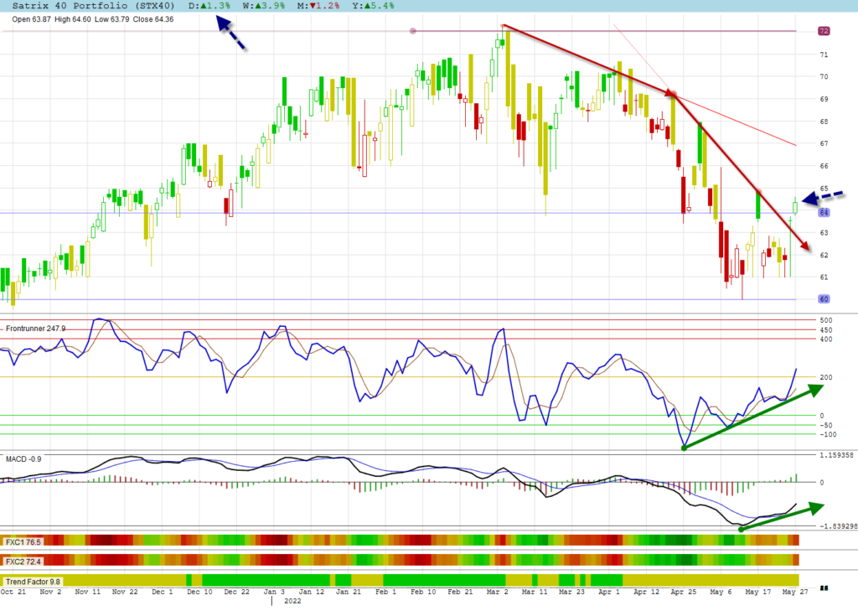Select the blue 60 price level tag
Screen dimensions: 858x616
(x=824, y=299)
